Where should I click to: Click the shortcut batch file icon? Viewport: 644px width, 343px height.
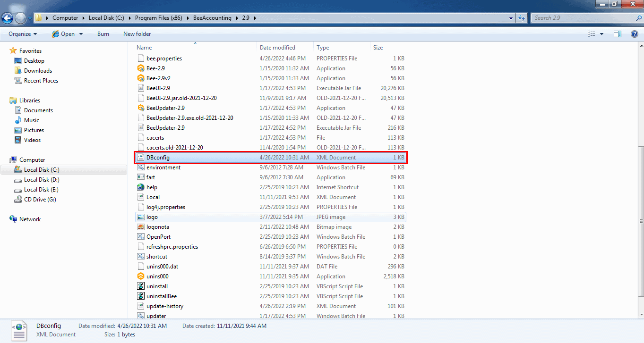point(140,257)
